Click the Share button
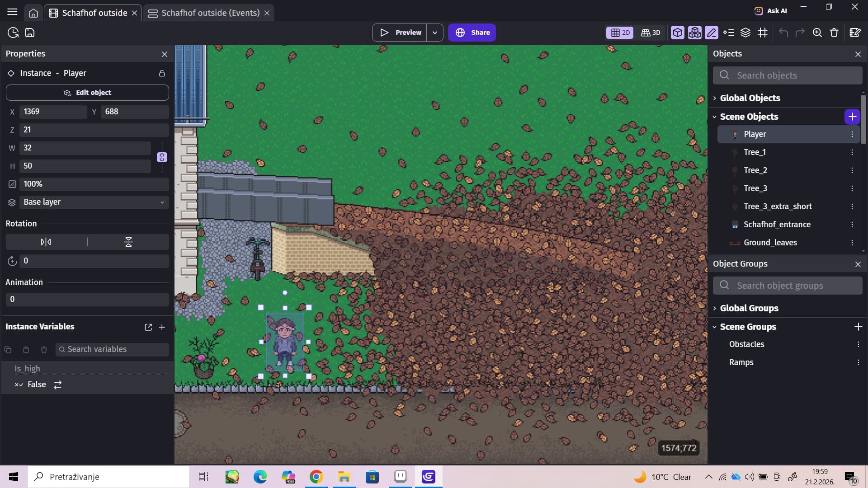 [472, 33]
